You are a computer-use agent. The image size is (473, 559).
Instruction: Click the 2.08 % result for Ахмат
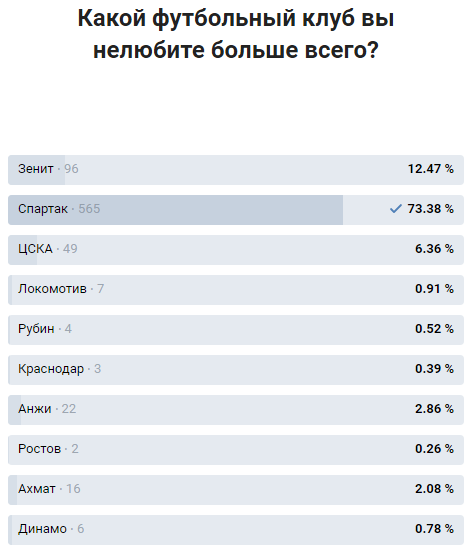click(434, 488)
